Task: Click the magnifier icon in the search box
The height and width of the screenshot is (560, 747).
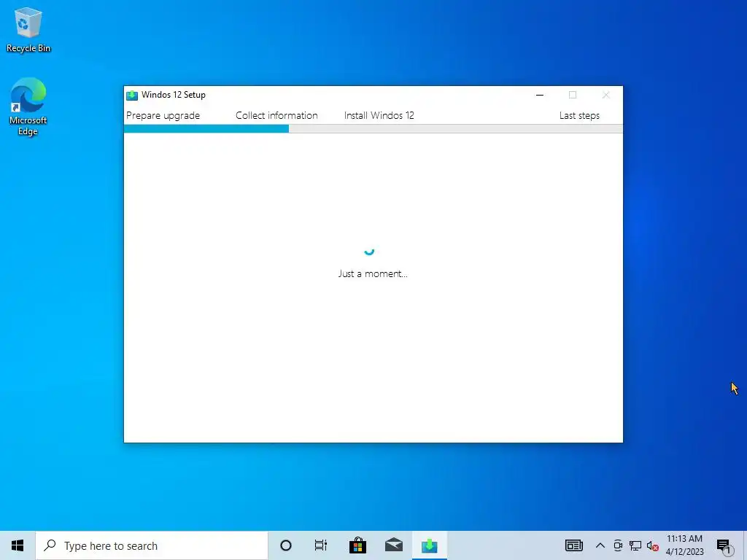Action: [x=50, y=545]
